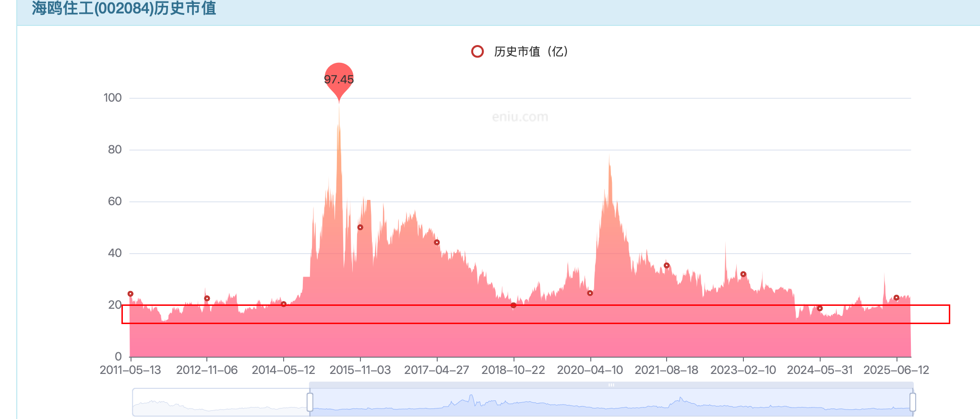Click the data point above 2017-04-27
The width and height of the screenshot is (980, 419).
coord(437,243)
